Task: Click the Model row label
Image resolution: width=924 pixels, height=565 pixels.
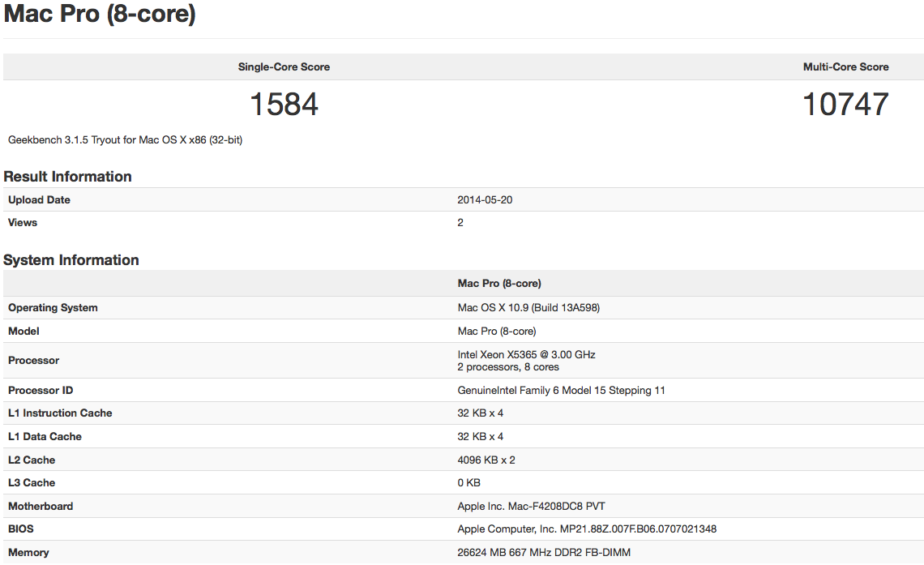Action: pos(24,331)
